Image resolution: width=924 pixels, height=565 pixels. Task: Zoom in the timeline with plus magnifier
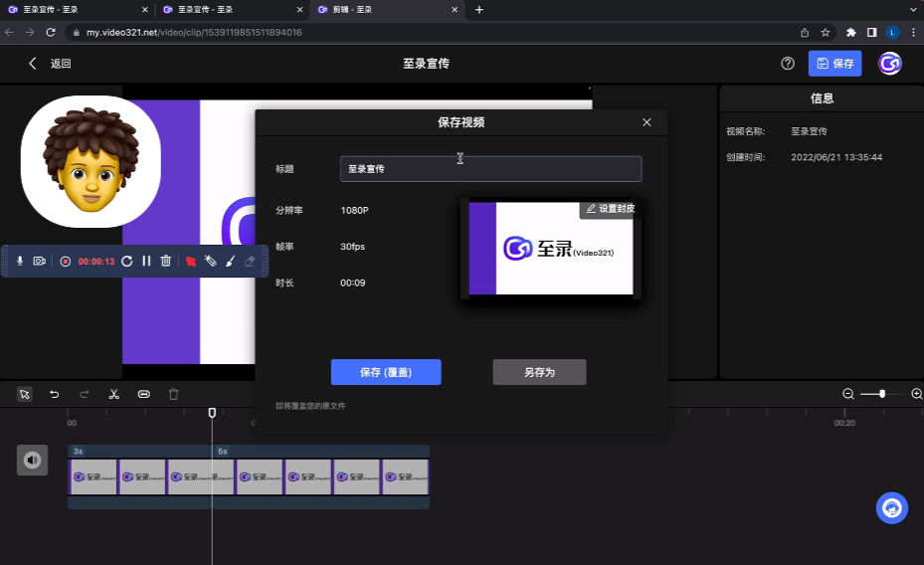(x=917, y=394)
